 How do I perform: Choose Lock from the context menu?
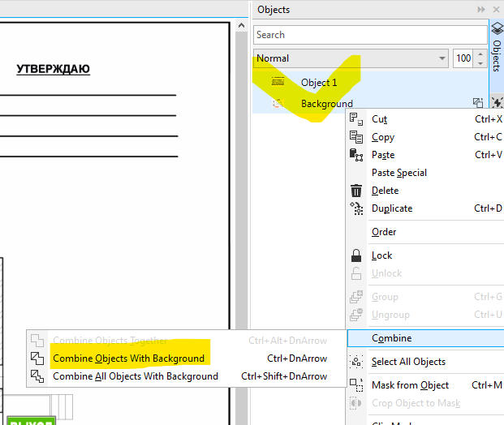pos(425,255)
